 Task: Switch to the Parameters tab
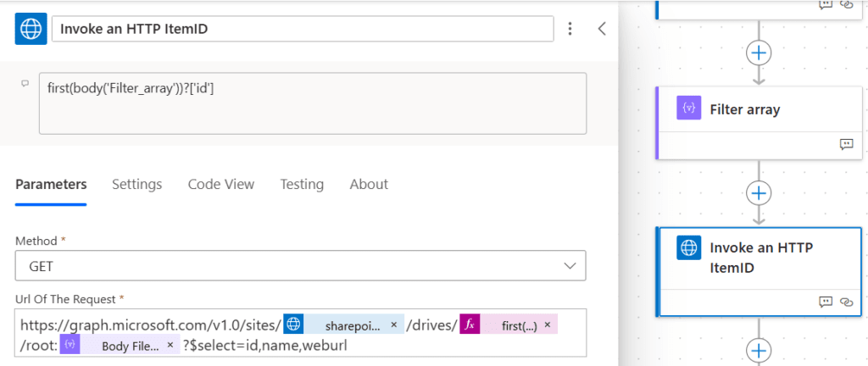pos(51,184)
